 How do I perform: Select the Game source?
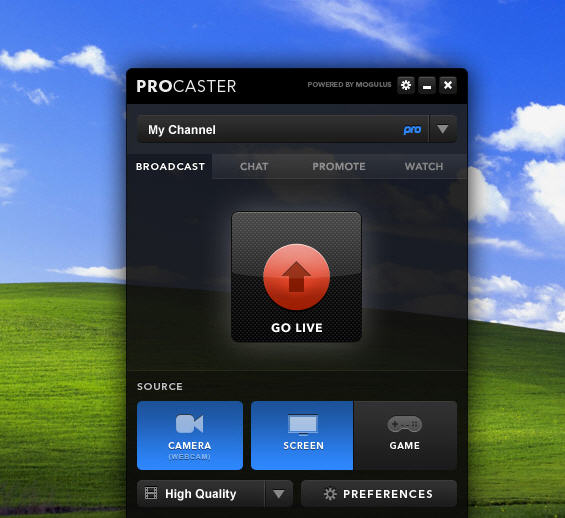(x=405, y=436)
